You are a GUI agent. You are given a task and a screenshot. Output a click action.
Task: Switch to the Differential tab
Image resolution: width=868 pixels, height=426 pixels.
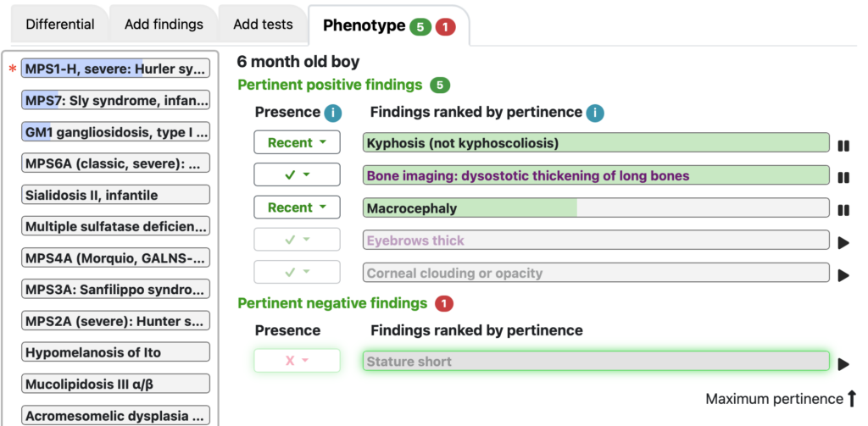click(60, 25)
